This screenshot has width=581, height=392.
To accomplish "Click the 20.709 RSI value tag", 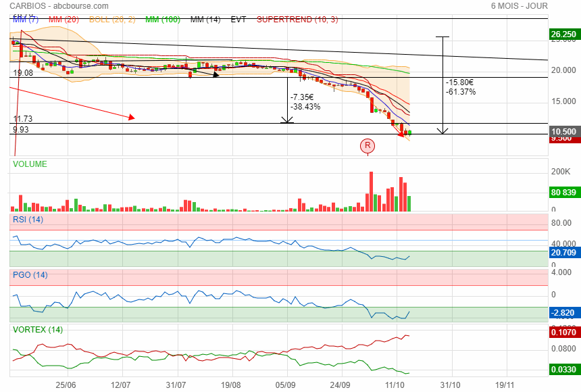I will [x=563, y=253].
